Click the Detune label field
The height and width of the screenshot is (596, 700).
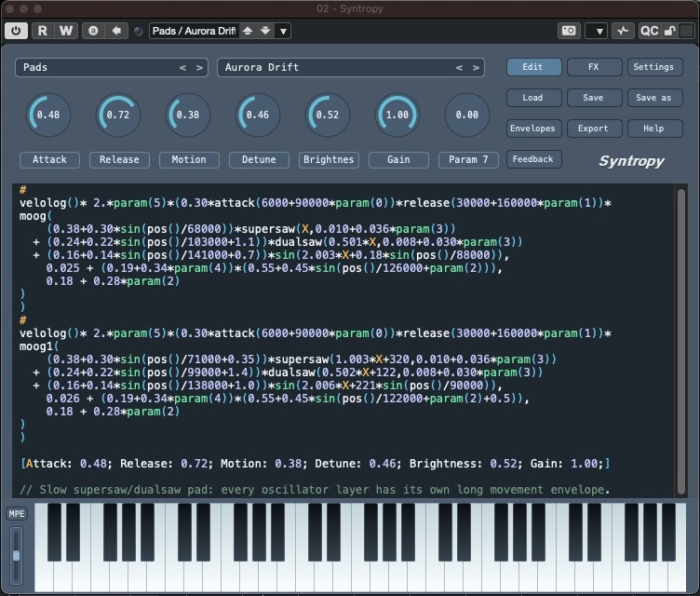click(259, 160)
